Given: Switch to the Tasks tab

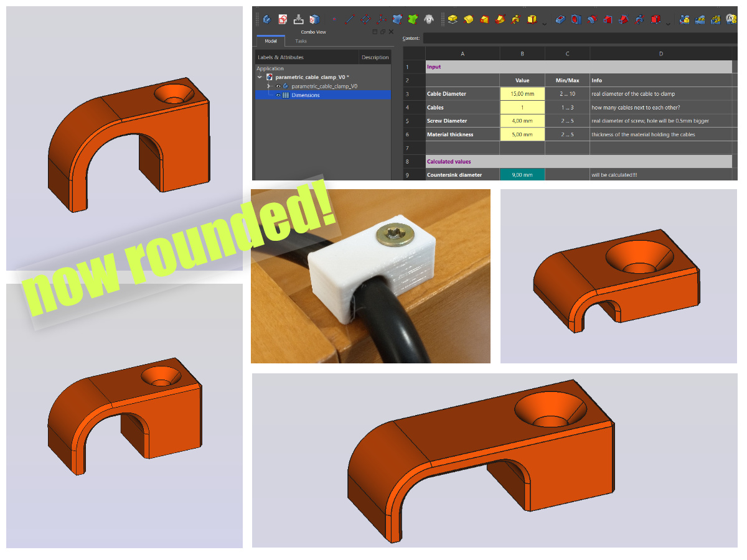Looking at the screenshot, I should click(x=301, y=41).
